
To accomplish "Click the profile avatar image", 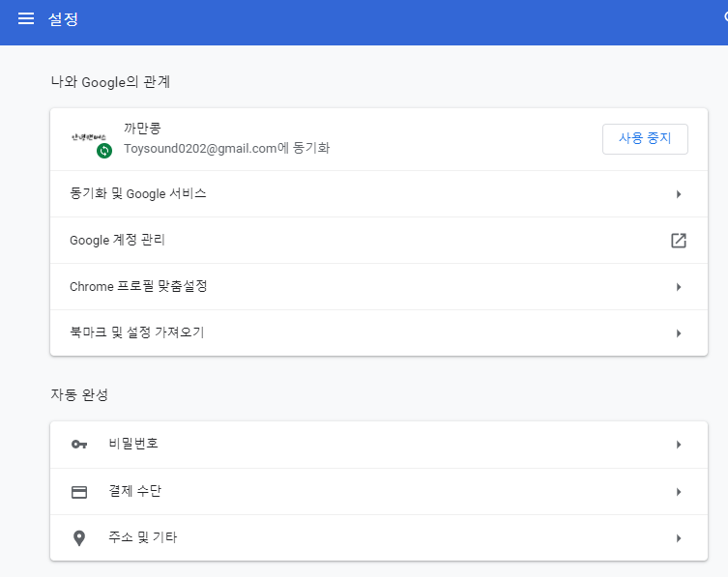I will [x=89, y=137].
